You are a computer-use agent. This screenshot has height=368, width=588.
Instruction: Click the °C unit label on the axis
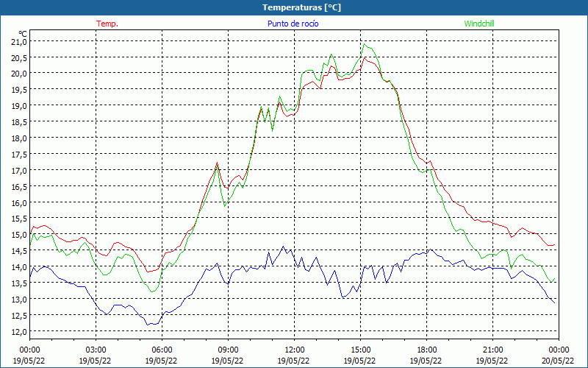23,34
